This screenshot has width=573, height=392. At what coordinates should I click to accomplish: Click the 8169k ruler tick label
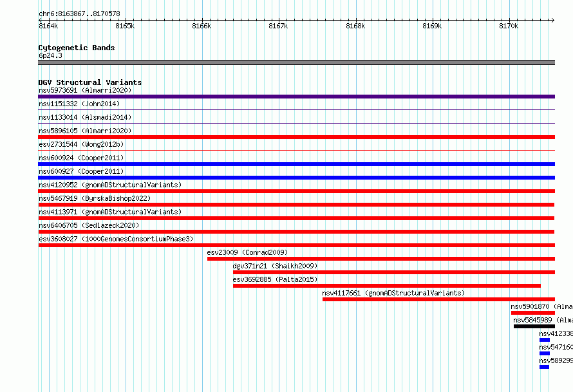click(432, 26)
